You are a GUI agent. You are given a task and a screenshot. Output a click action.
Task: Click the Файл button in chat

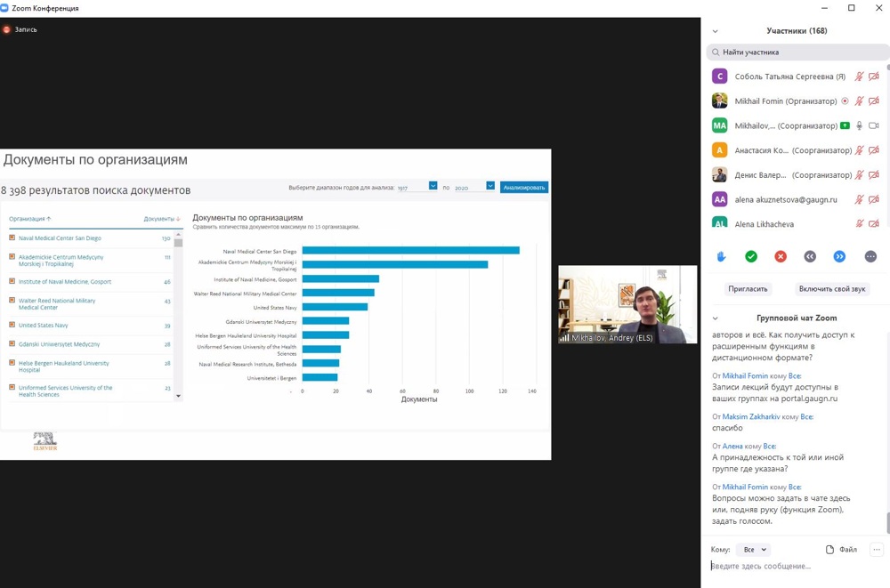tap(841, 550)
